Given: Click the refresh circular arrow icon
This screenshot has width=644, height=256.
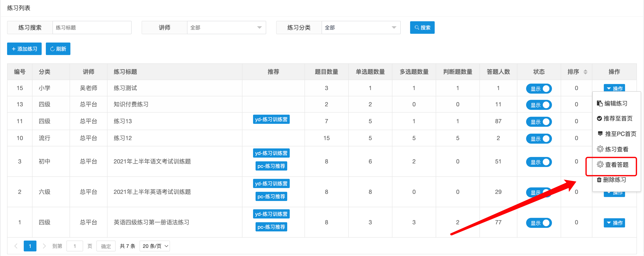Looking at the screenshot, I should pyautogui.click(x=52, y=49).
